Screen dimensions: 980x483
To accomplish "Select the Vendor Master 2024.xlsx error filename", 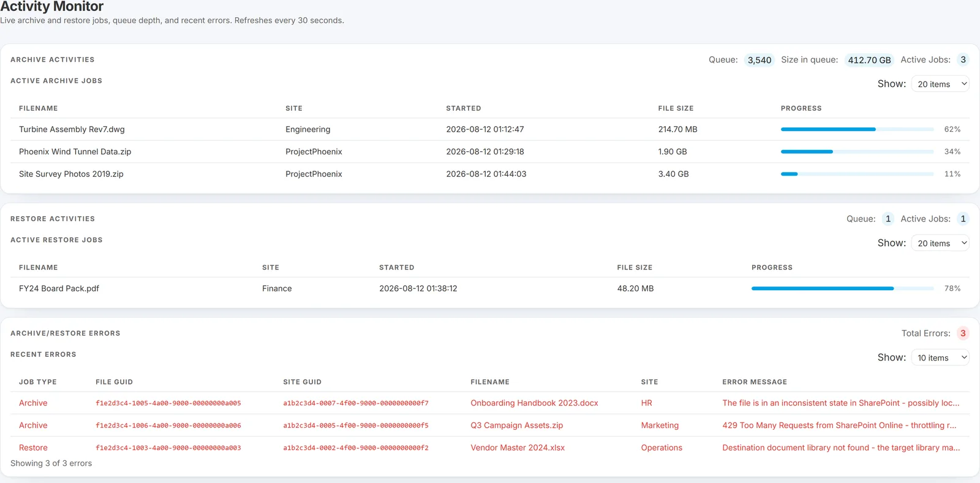I will pyautogui.click(x=518, y=447).
